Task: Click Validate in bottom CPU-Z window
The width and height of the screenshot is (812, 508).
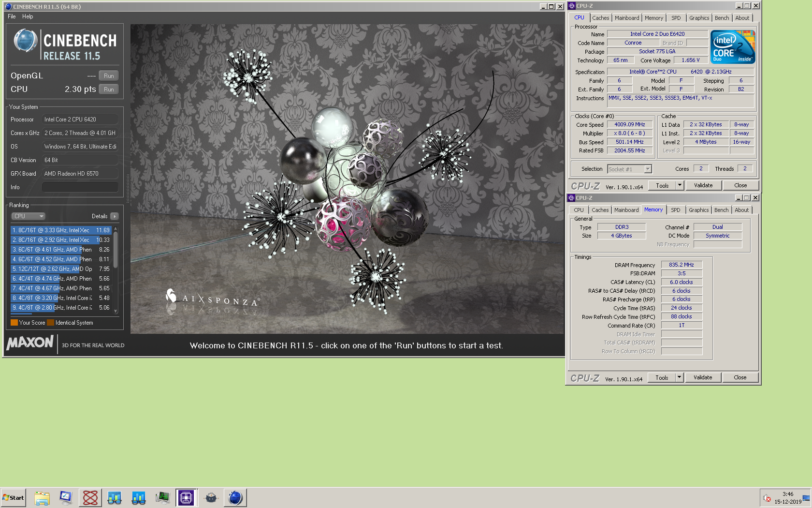Action: (703, 378)
